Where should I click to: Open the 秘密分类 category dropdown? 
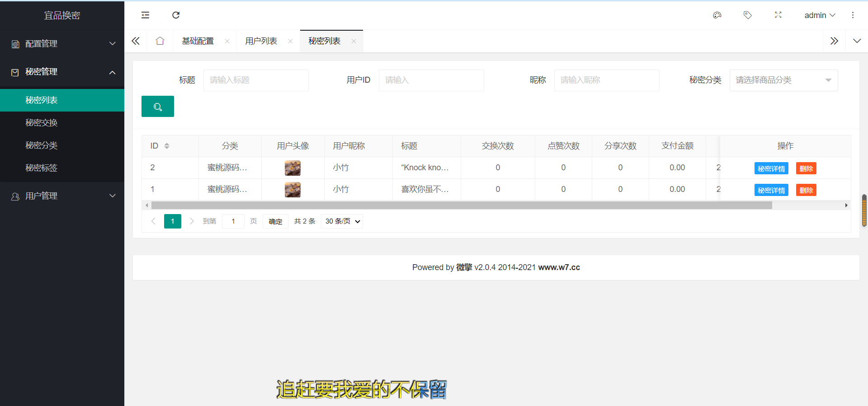click(x=783, y=80)
